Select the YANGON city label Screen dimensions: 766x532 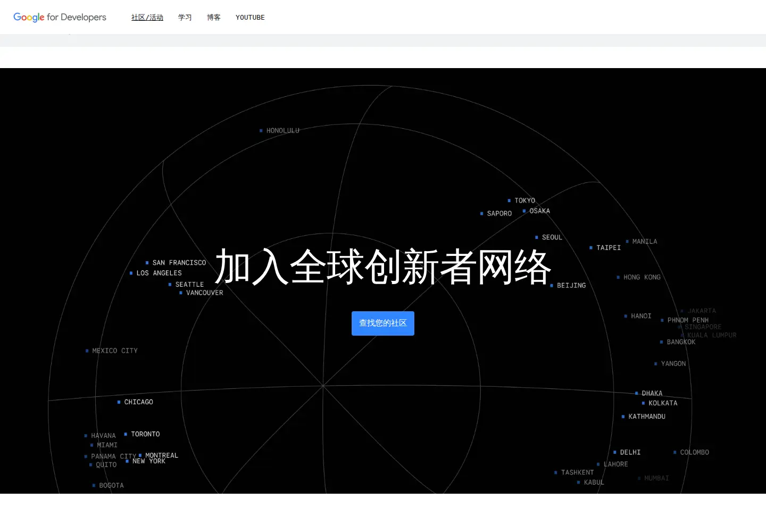(x=673, y=364)
